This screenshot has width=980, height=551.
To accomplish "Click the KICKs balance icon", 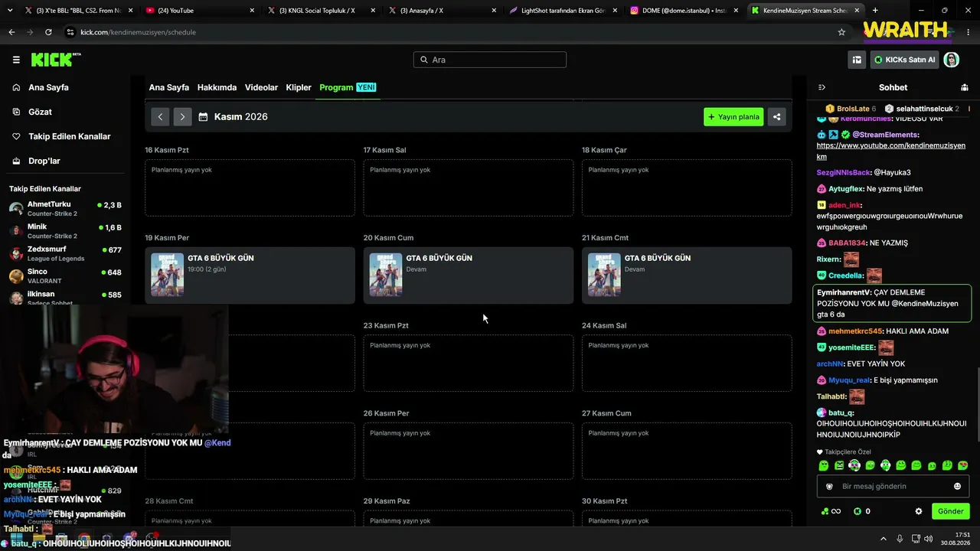I will tap(857, 511).
